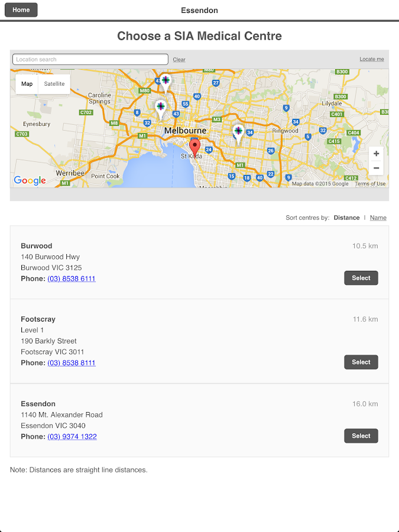Click the Burwood centre name
Viewport: 399px width, 532px height.
36,246
